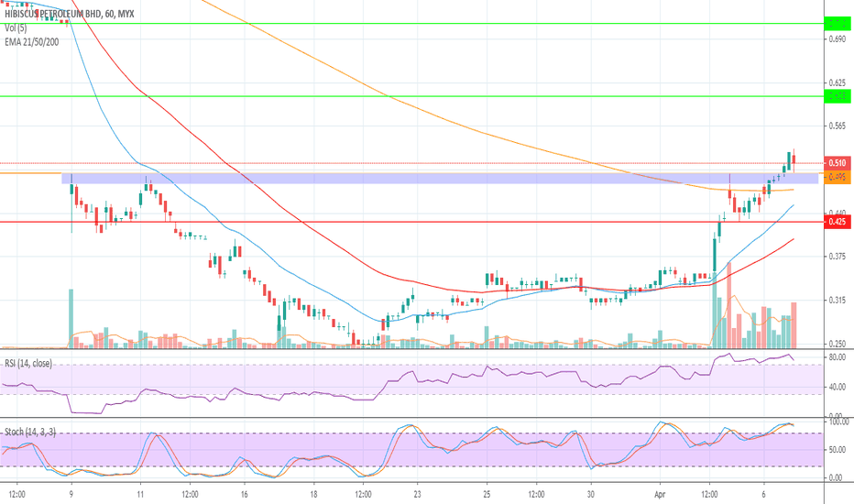Click the 0.250 price axis label
The image size is (854, 504).
[838, 344]
